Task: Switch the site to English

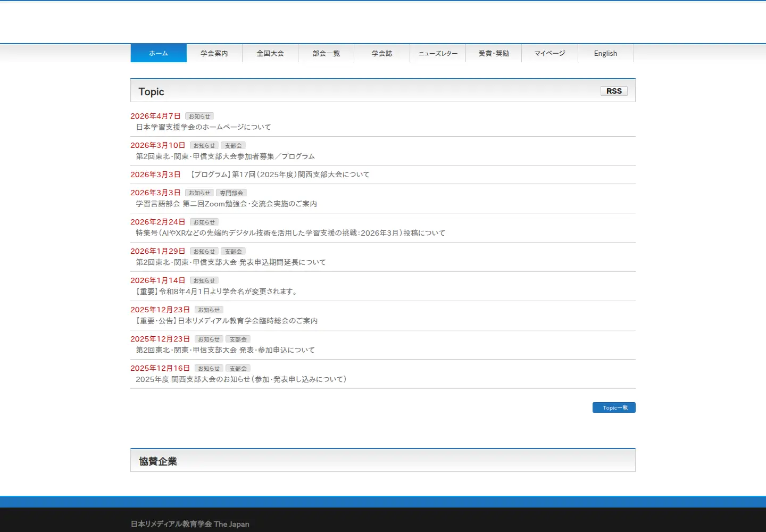Action: click(606, 53)
